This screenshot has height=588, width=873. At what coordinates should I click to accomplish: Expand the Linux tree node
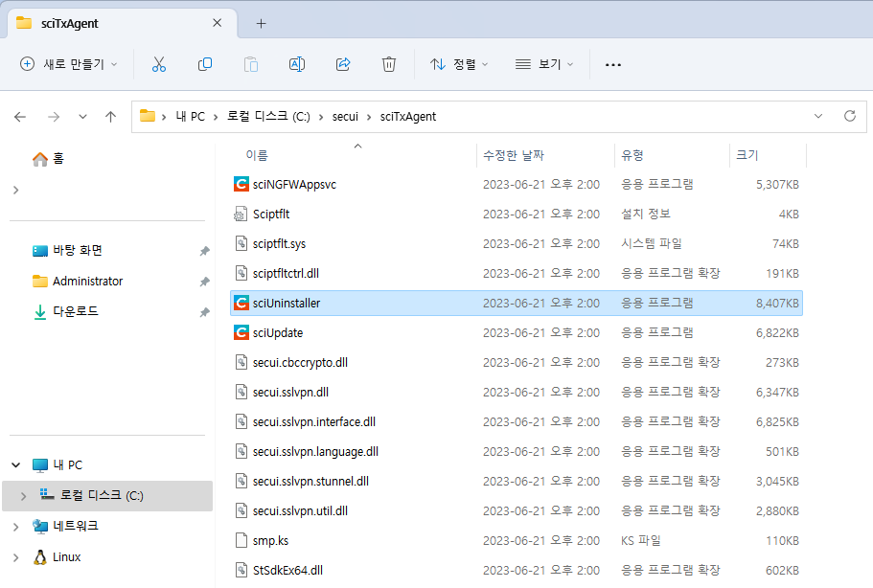point(15,557)
